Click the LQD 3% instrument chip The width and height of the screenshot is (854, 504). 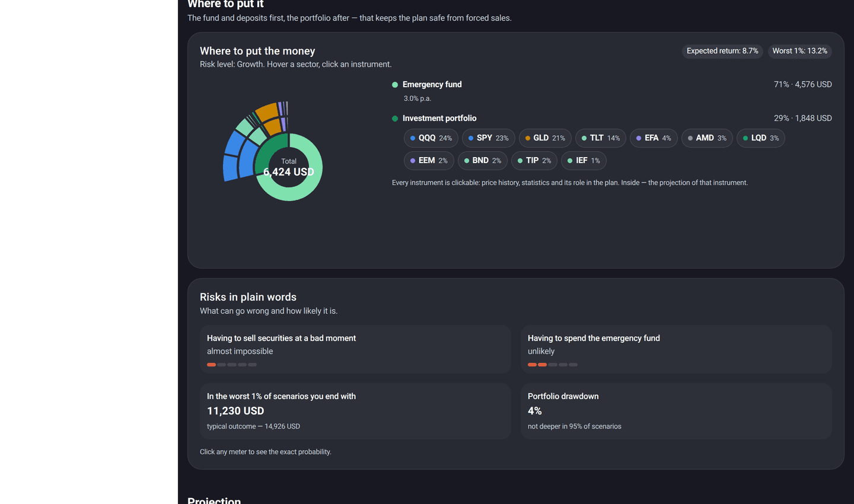(x=761, y=138)
